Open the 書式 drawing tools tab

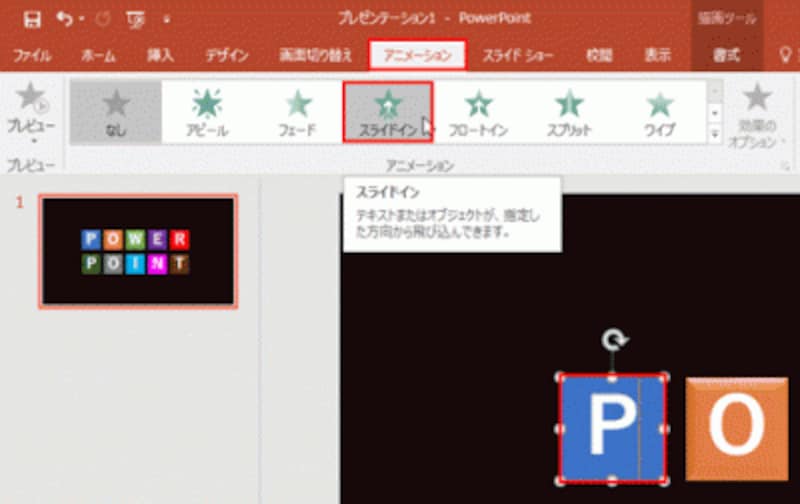pyautogui.click(x=727, y=55)
